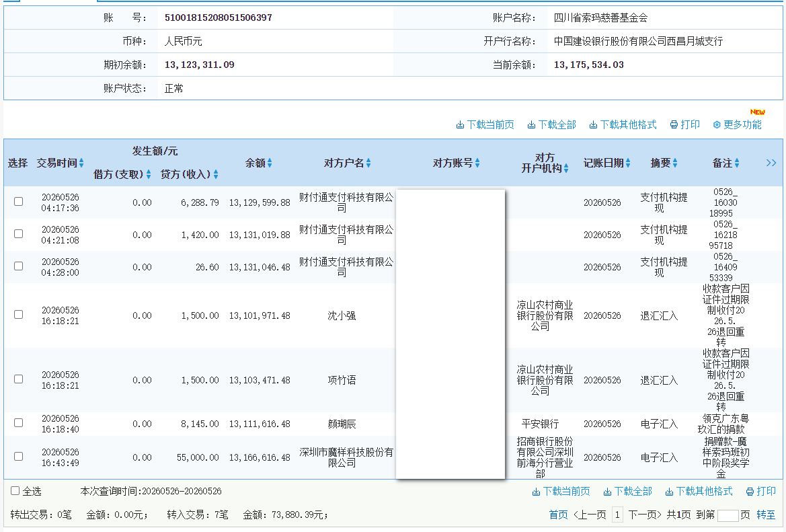
Task: Toggle the 全选 checkbox
Action: pyautogui.click(x=15, y=491)
